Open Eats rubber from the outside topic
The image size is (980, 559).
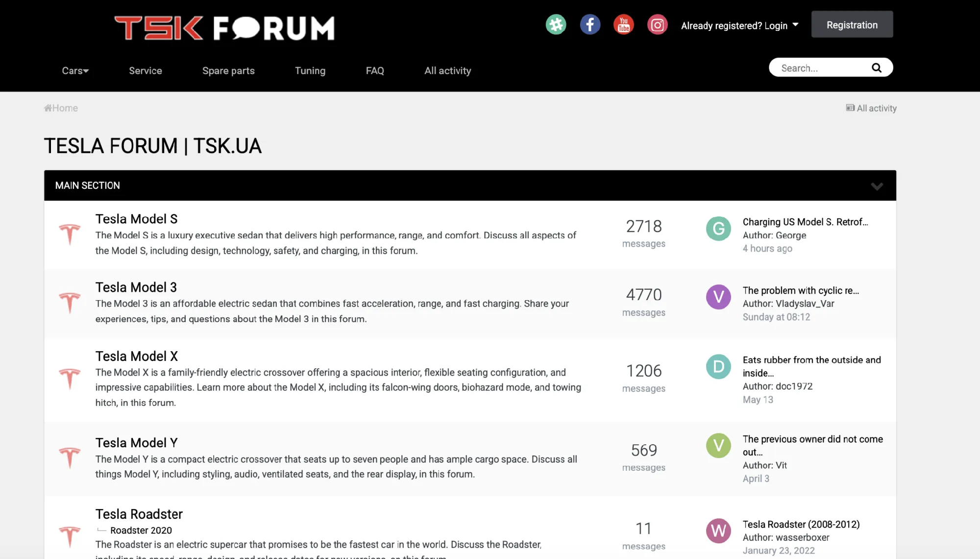(x=812, y=366)
